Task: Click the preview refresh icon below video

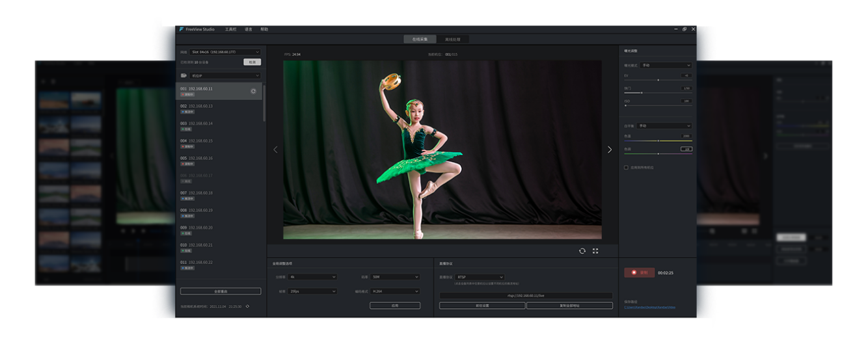Action: click(x=582, y=251)
